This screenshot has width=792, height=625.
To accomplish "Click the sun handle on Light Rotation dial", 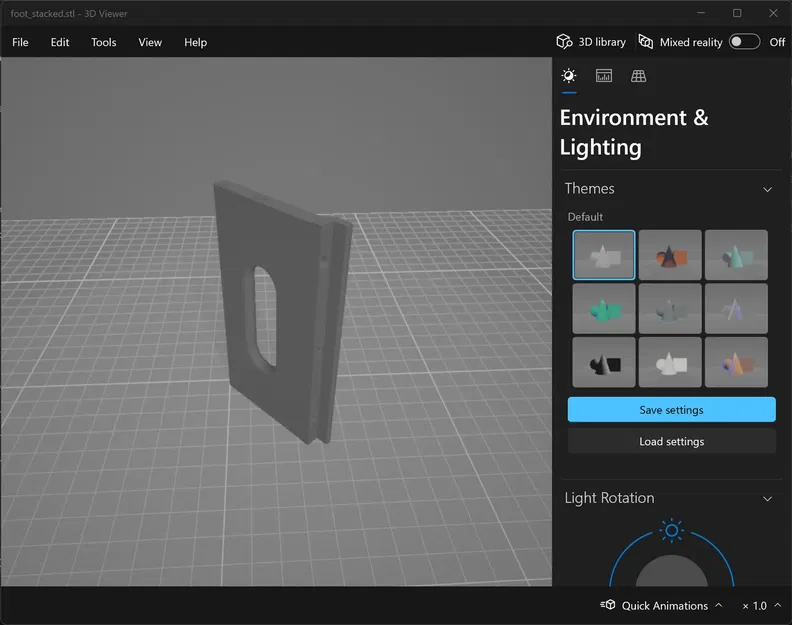I will tap(672, 531).
